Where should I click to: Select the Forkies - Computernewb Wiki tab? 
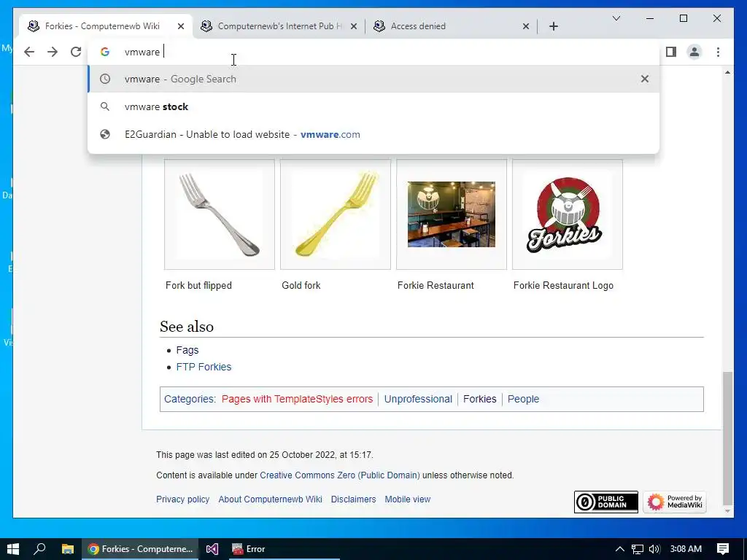tap(106, 26)
